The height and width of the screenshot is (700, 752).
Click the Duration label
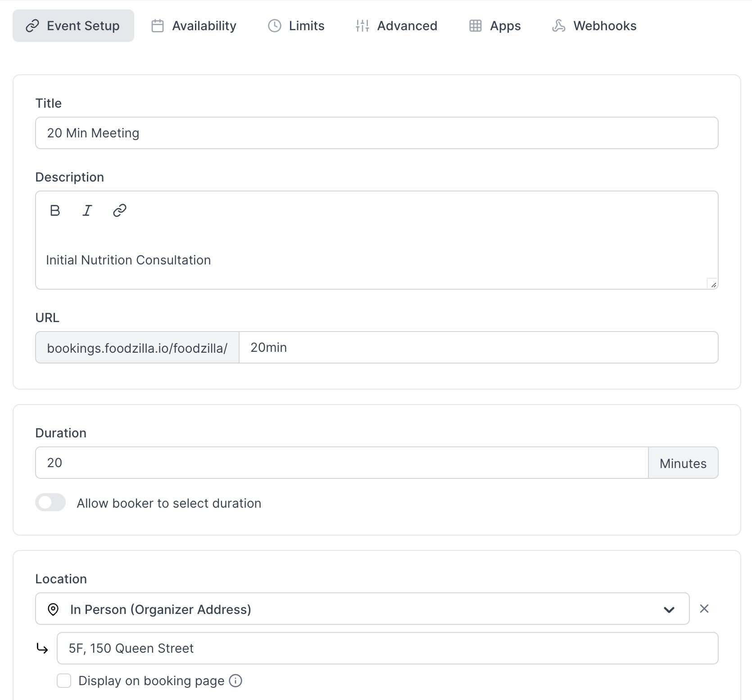[x=61, y=433]
